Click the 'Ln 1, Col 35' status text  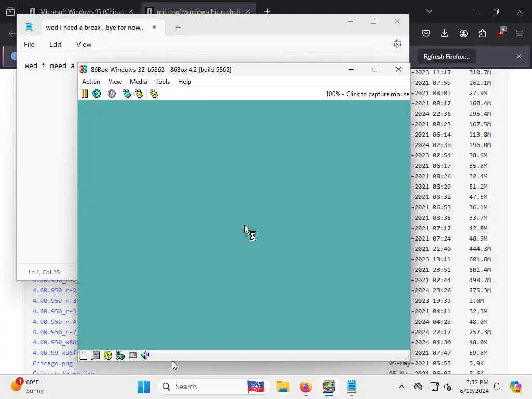44,272
